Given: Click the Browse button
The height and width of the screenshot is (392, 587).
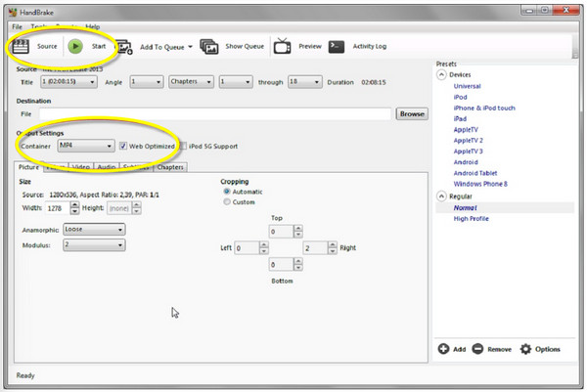Looking at the screenshot, I should (412, 113).
